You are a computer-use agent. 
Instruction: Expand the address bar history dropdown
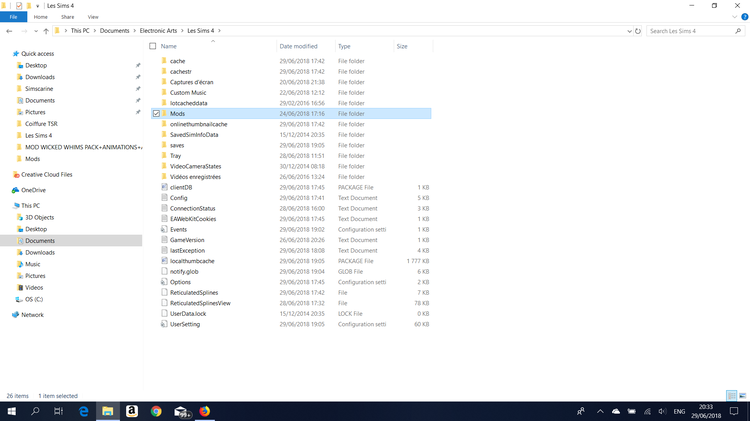click(629, 31)
